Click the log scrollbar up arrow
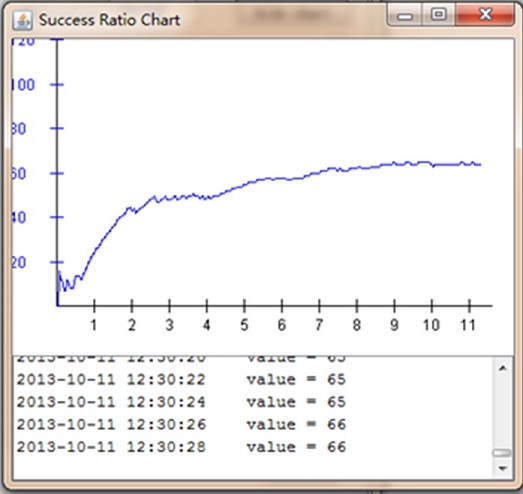Screen dimensions: 523x494 502,368
